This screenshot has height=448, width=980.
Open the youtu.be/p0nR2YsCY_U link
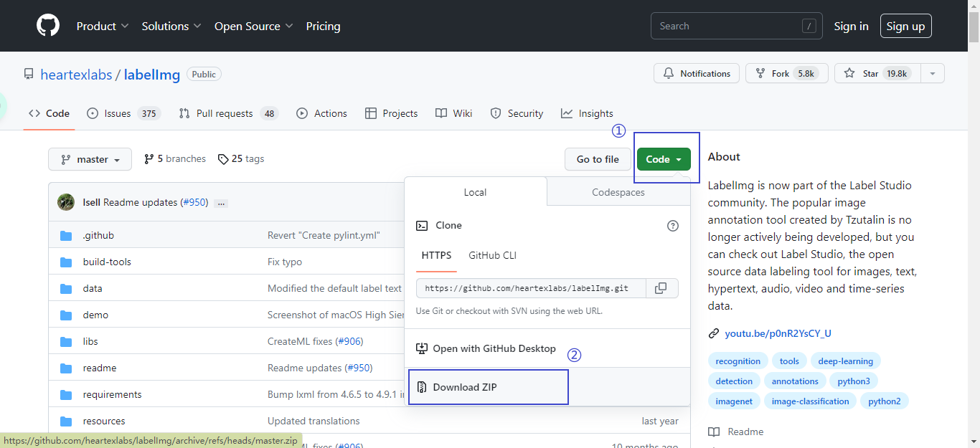[x=778, y=333]
